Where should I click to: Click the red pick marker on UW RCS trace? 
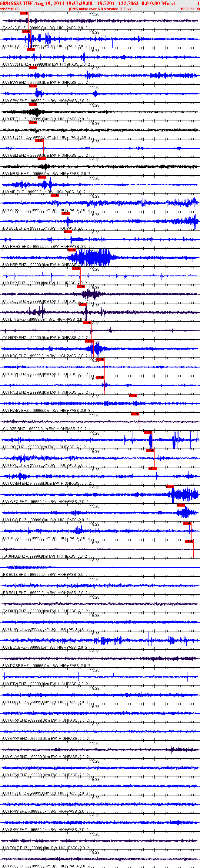pos(100,378)
